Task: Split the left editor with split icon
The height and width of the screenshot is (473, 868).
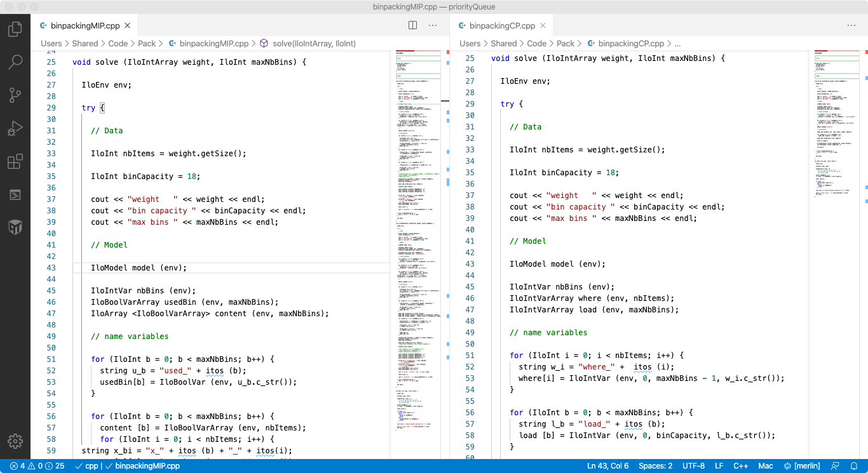Action: coord(412,25)
